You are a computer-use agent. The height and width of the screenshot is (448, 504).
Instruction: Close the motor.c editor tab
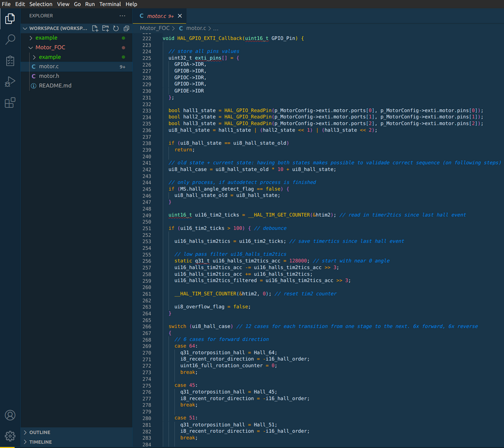coord(180,16)
